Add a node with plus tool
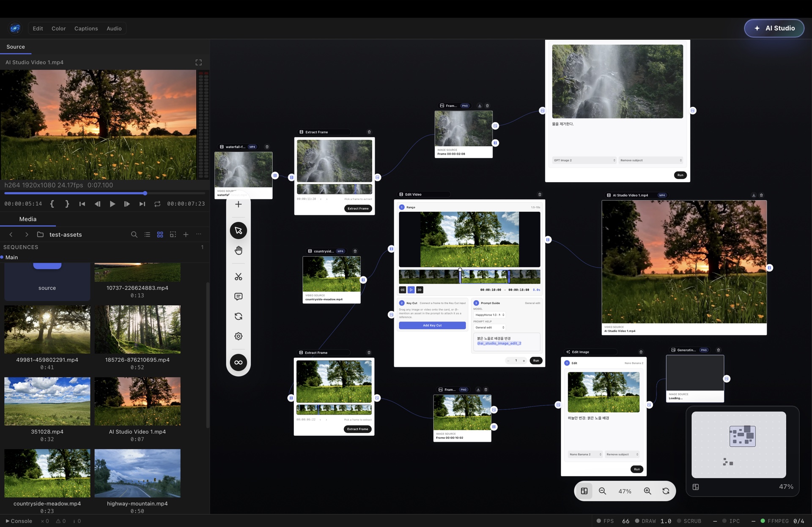This screenshot has width=812, height=527. pos(239,205)
